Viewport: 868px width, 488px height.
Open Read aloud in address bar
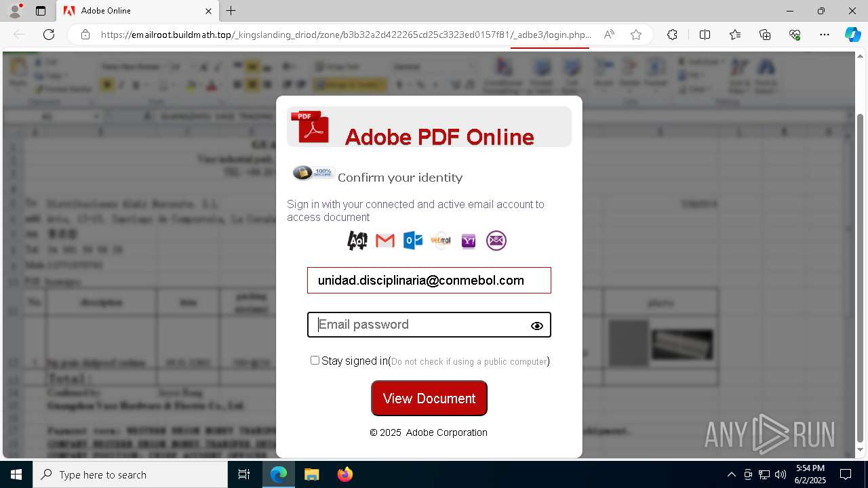click(609, 35)
